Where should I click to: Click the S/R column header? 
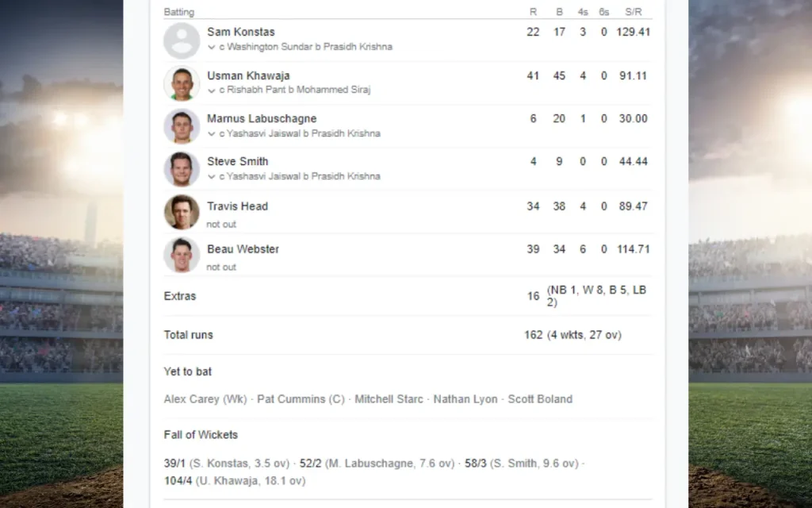631,12
